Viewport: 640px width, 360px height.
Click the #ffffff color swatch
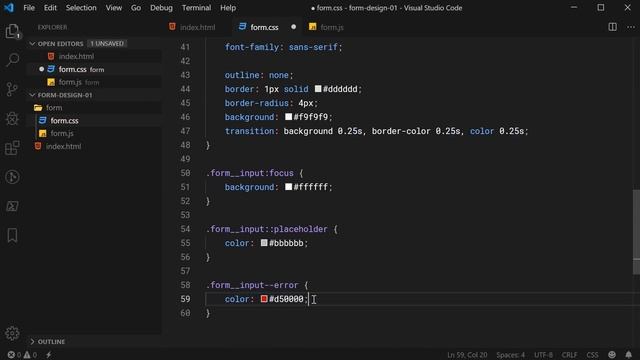click(288, 187)
